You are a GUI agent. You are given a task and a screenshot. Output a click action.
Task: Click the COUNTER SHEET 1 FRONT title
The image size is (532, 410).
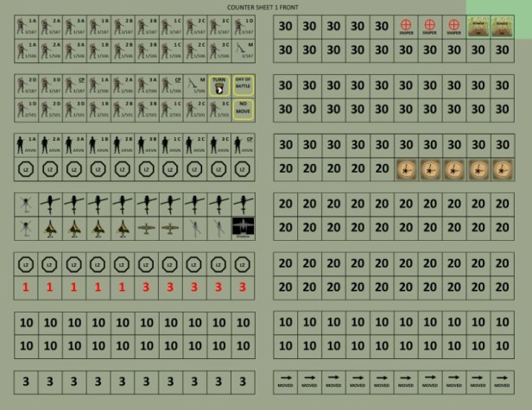(x=265, y=7)
